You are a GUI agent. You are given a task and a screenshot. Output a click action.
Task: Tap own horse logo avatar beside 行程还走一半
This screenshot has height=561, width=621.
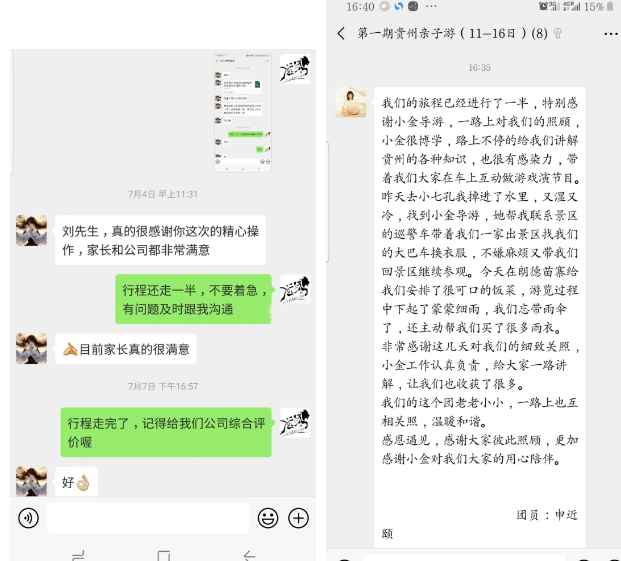coord(295,289)
